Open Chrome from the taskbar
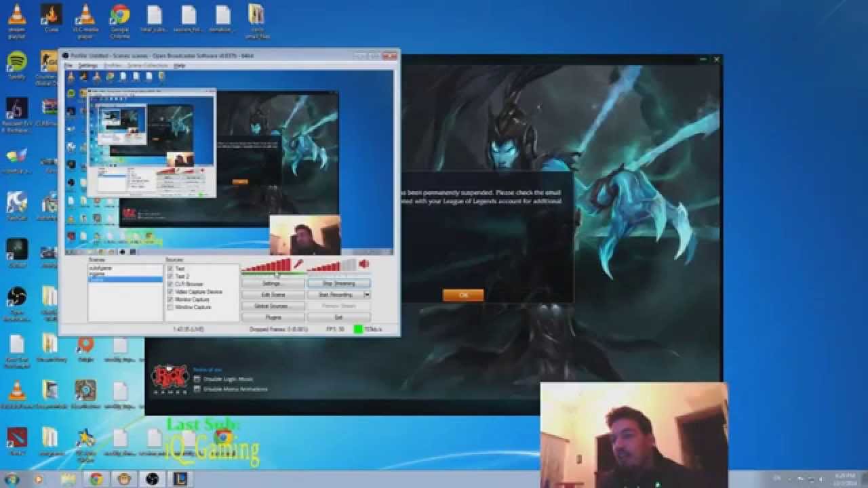This screenshot has height=488, width=868. [96, 479]
